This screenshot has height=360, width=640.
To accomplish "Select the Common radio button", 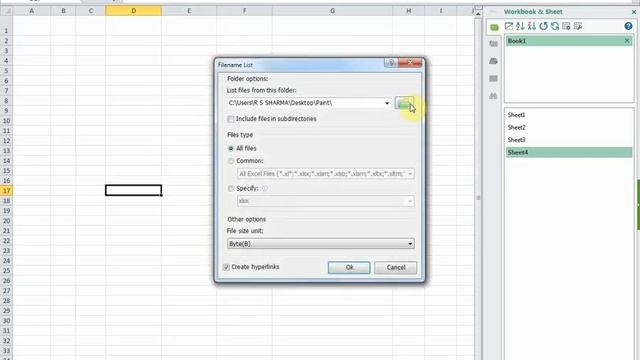I will 231,161.
